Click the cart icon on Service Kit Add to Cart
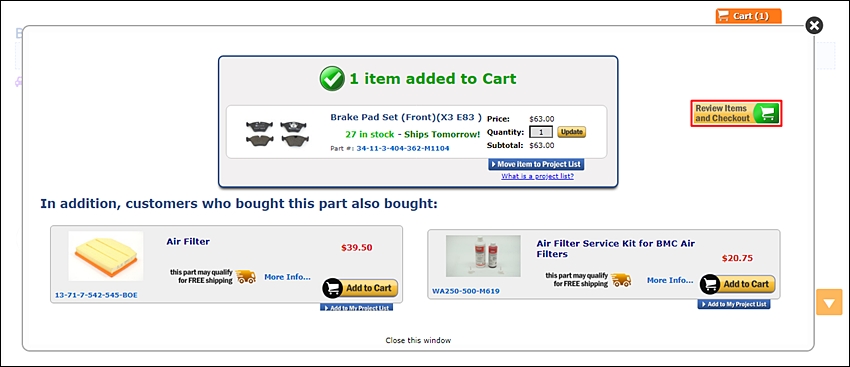Screen dimensions: 850x367 point(710,284)
